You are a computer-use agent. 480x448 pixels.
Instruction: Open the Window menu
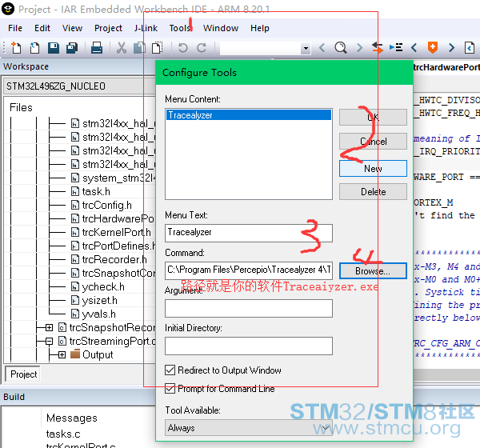221,28
